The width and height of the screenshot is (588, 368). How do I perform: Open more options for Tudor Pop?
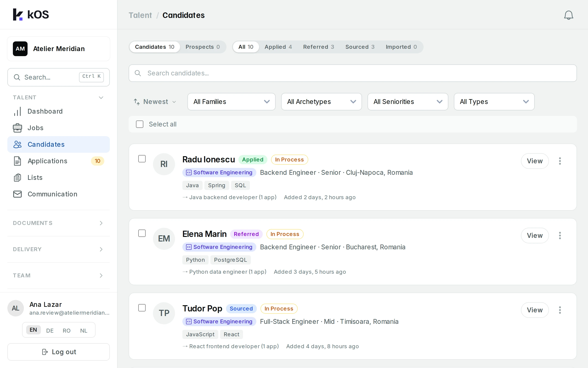coord(560,310)
